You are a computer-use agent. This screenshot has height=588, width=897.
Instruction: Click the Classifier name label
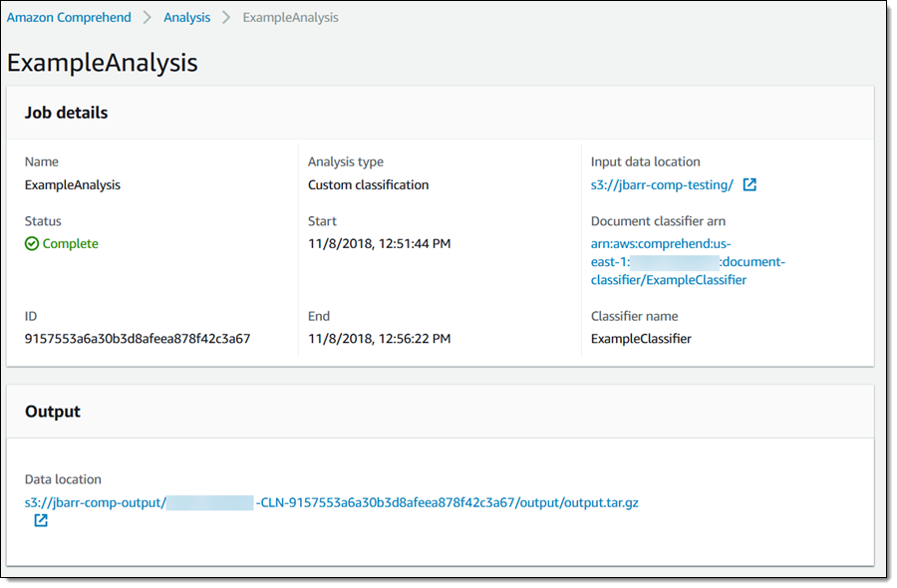[x=635, y=316]
